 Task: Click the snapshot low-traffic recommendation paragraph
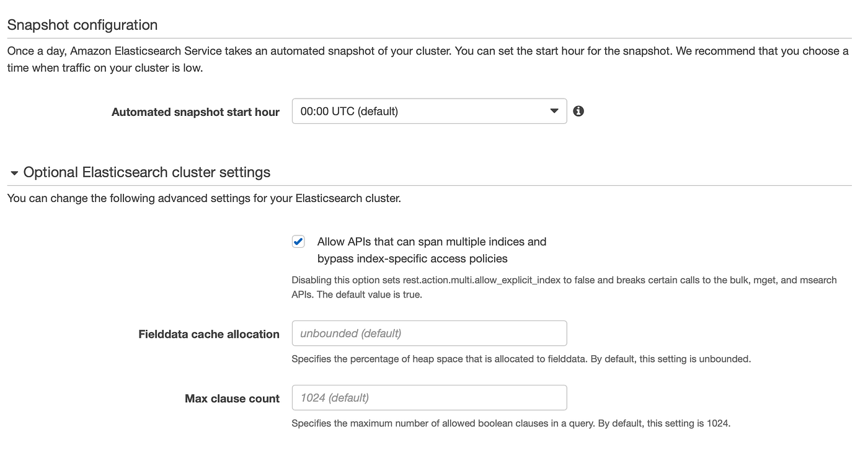click(x=428, y=59)
